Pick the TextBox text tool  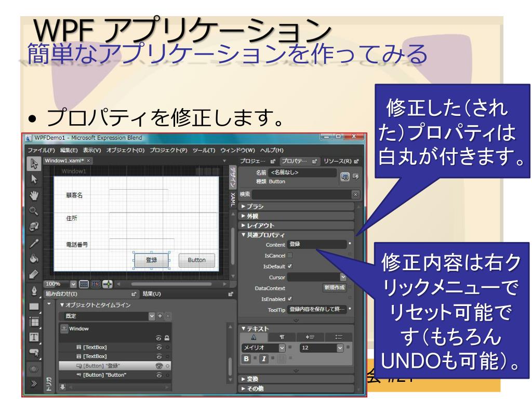[x=34, y=337]
